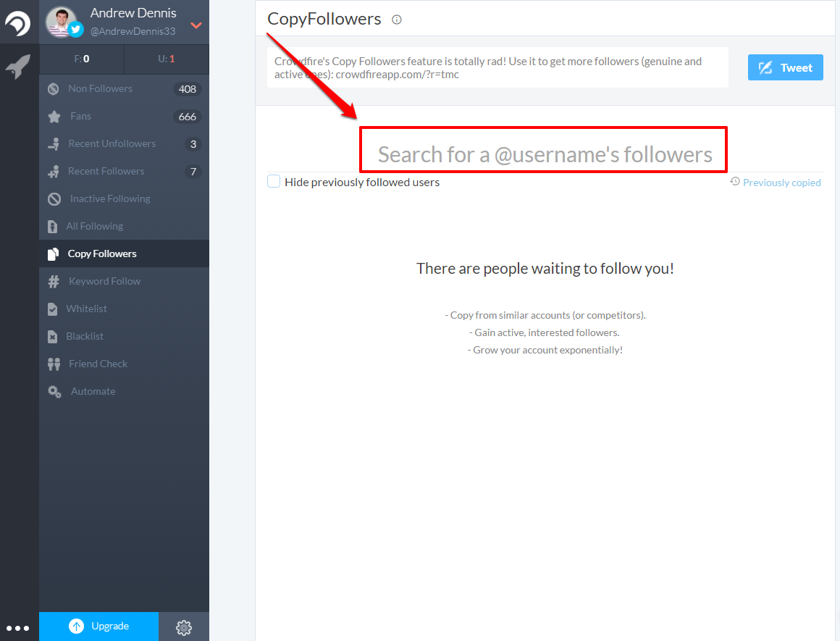
Task: Open the more options ellipsis menu
Action: click(17, 627)
